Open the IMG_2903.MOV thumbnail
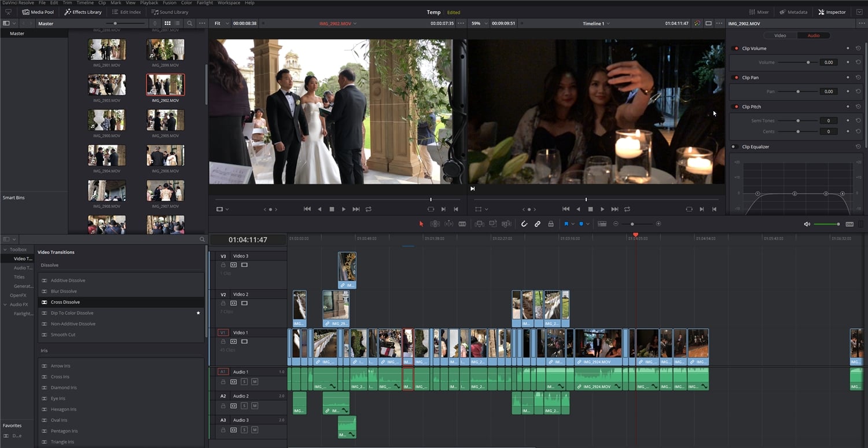Viewport: 868px width, 448px height. [x=106, y=85]
